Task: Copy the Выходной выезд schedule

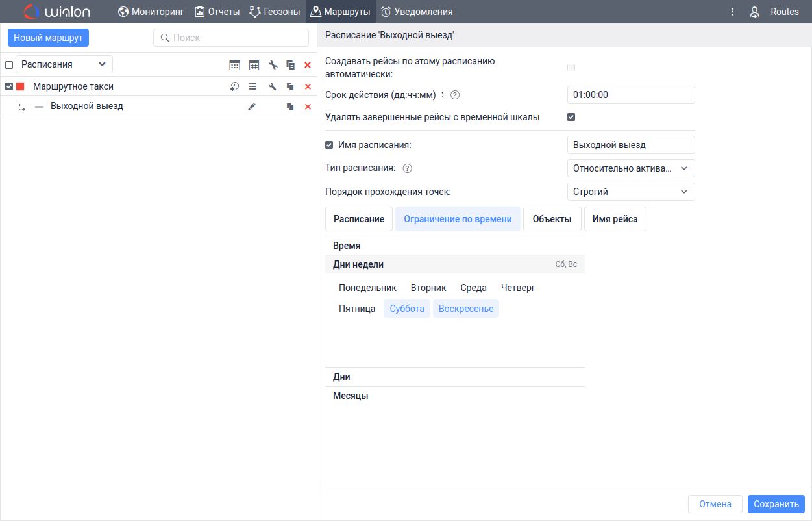Action: point(290,107)
